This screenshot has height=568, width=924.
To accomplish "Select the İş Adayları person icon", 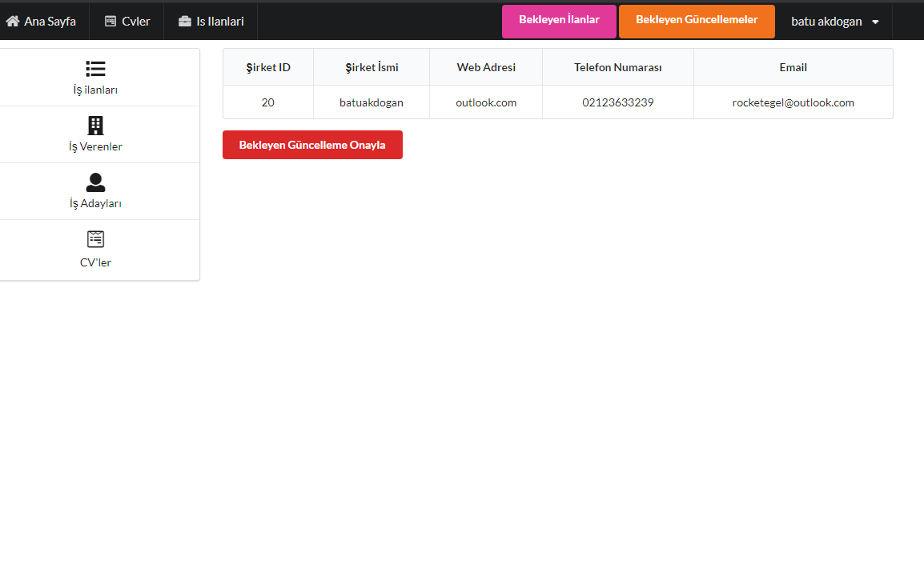I will [95, 182].
